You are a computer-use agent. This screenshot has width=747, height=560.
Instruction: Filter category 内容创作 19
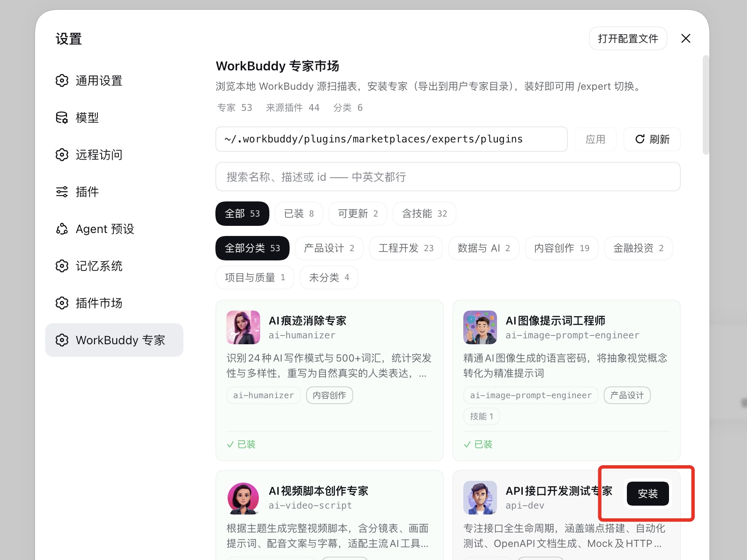tap(562, 248)
